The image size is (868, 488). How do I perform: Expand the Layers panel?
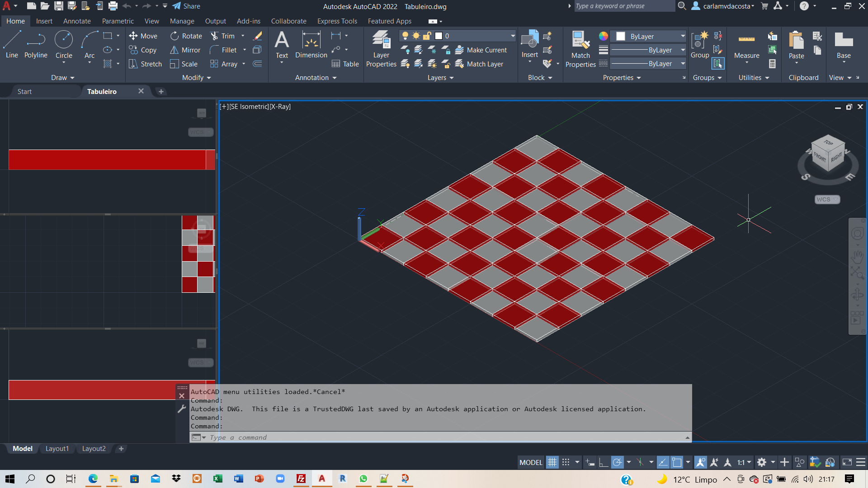441,78
